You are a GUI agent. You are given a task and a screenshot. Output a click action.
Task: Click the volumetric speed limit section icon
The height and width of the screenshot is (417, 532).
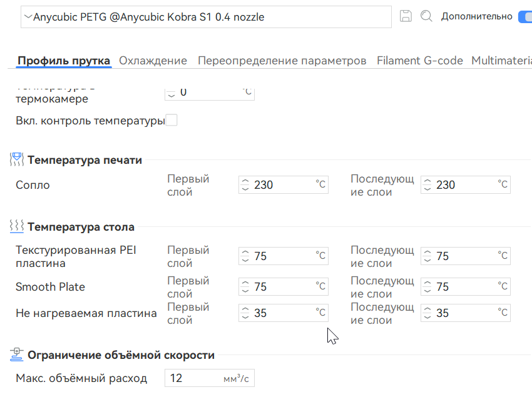pyautogui.click(x=17, y=355)
